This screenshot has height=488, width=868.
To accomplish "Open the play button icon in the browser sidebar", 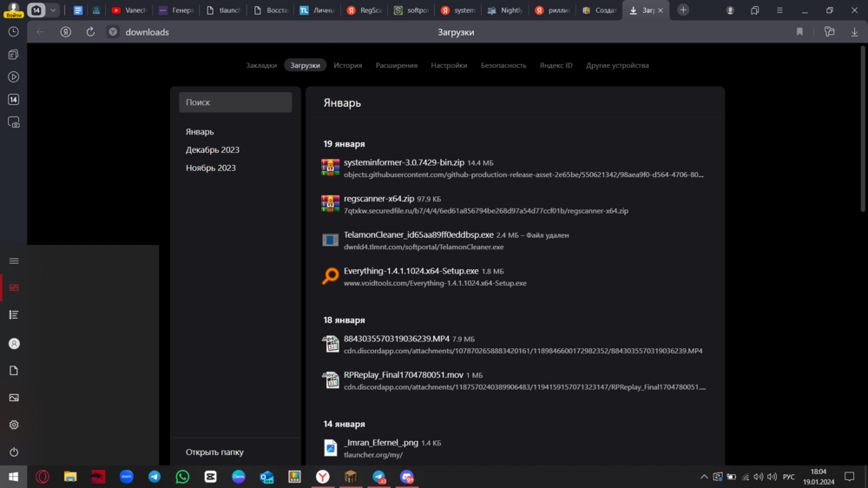I will 13,77.
